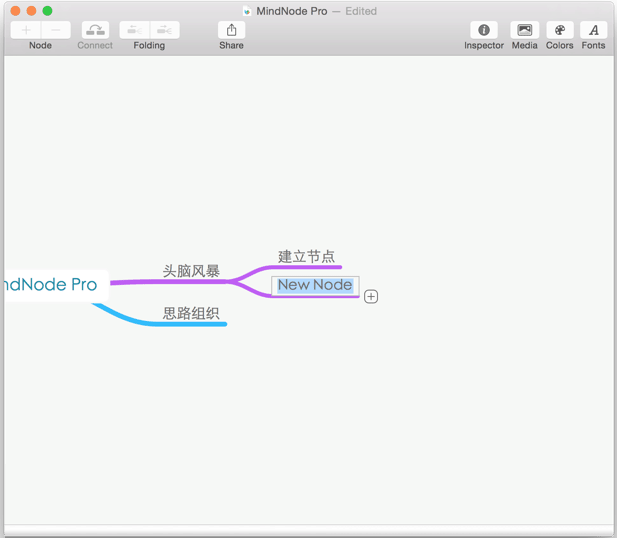Select the 思路组织 branch node
The image size is (617, 538).
[x=191, y=313]
